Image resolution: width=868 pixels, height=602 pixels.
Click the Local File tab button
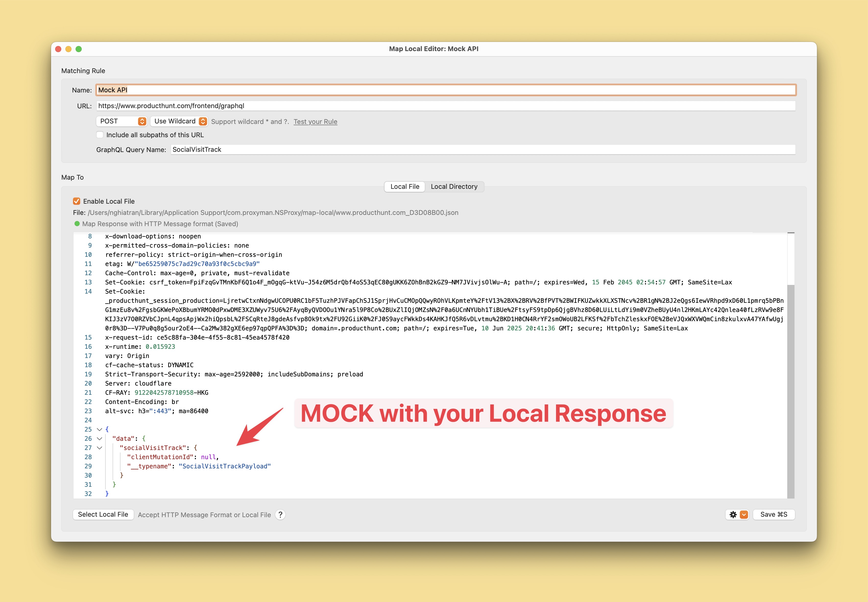(404, 186)
